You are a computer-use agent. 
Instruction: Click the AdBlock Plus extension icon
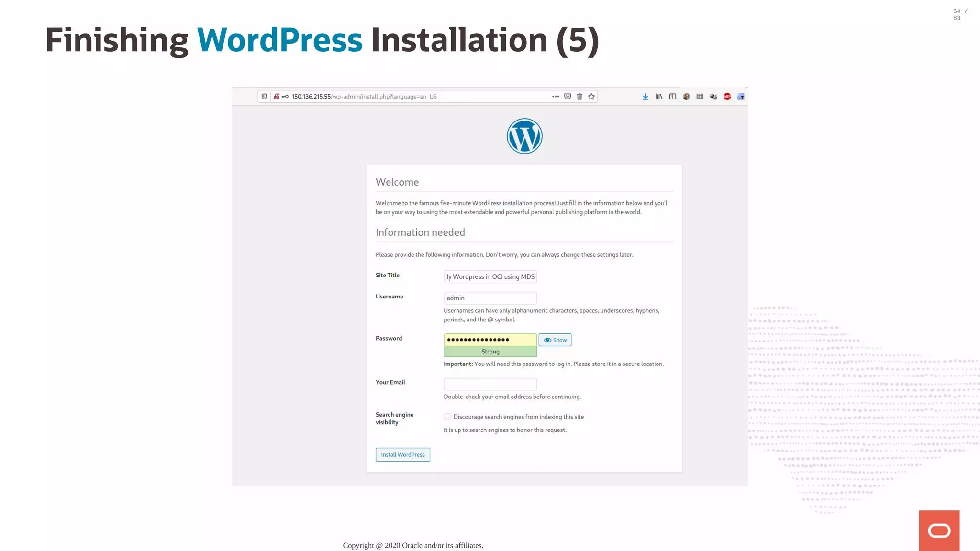point(727,97)
